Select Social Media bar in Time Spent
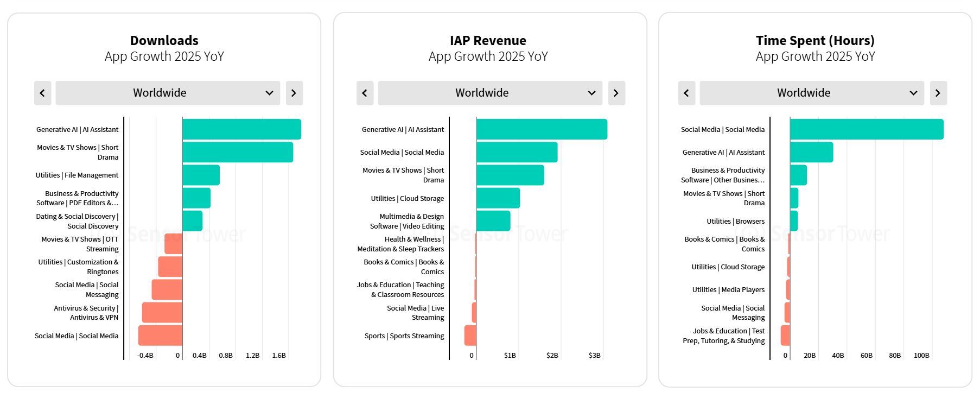 point(867,129)
